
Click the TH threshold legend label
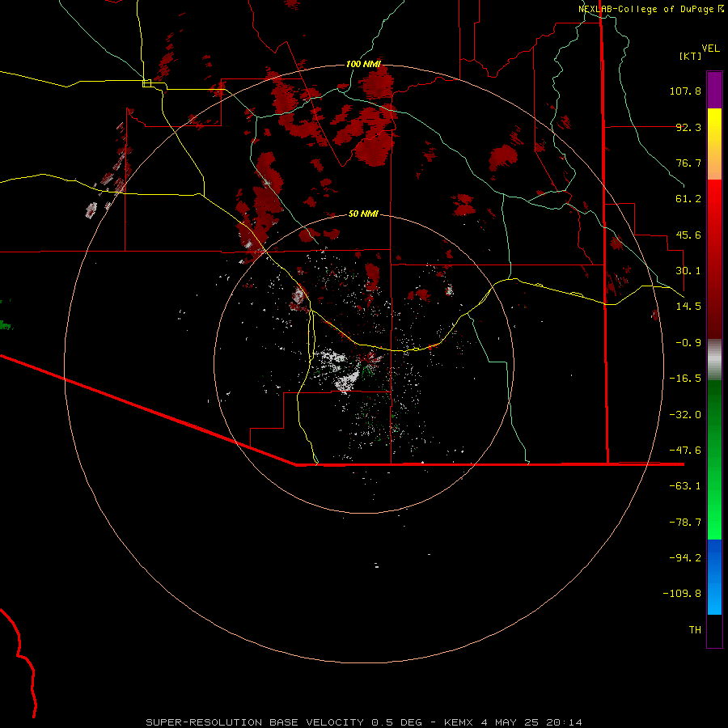click(695, 630)
